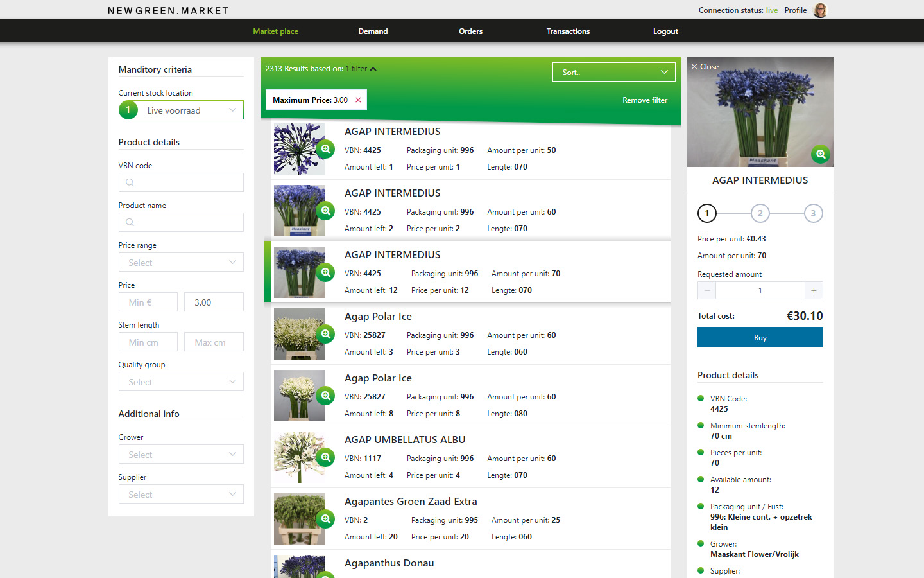Click the €30.10 total cost value
The image size is (924, 578).
coord(805,316)
